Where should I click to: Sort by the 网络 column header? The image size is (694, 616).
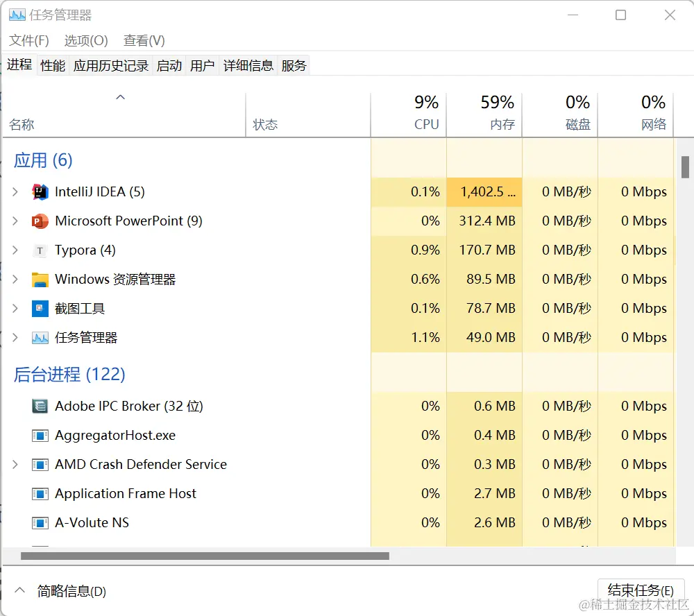[636, 114]
